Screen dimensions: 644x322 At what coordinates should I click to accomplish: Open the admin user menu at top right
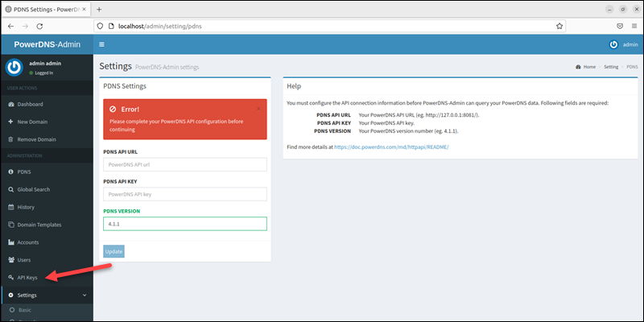tap(623, 45)
